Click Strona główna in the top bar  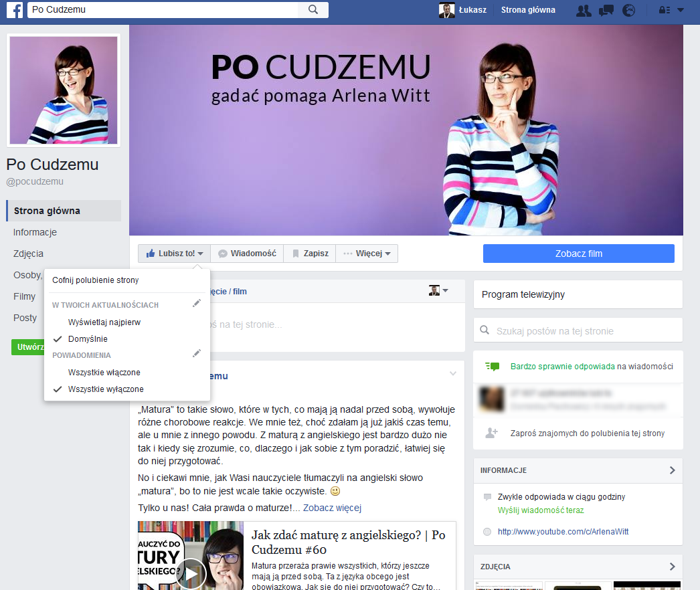(528, 10)
